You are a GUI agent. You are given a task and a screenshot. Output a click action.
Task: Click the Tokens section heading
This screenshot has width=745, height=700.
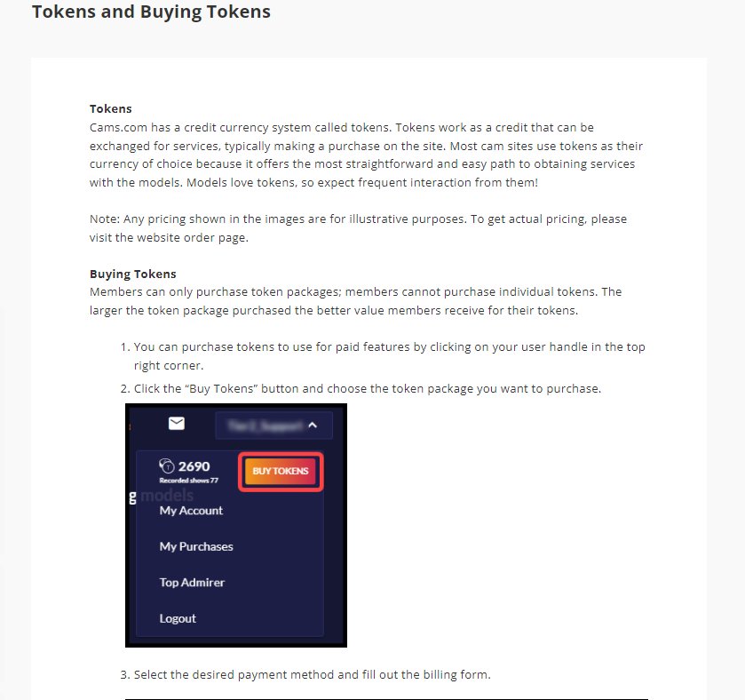pyautogui.click(x=111, y=109)
